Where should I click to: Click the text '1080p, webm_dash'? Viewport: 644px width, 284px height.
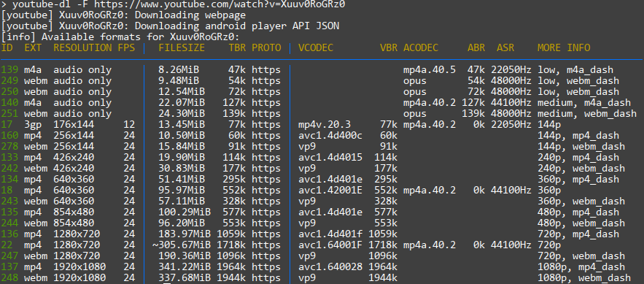click(584, 278)
